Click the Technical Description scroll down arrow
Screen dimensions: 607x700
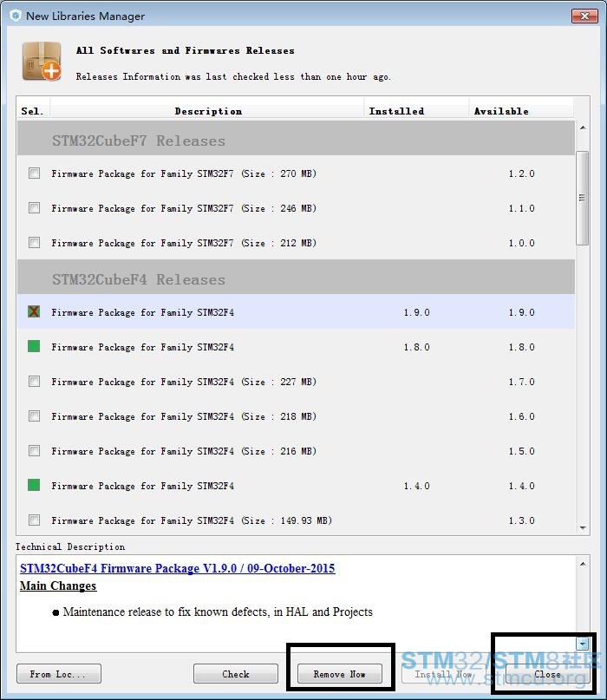click(583, 644)
